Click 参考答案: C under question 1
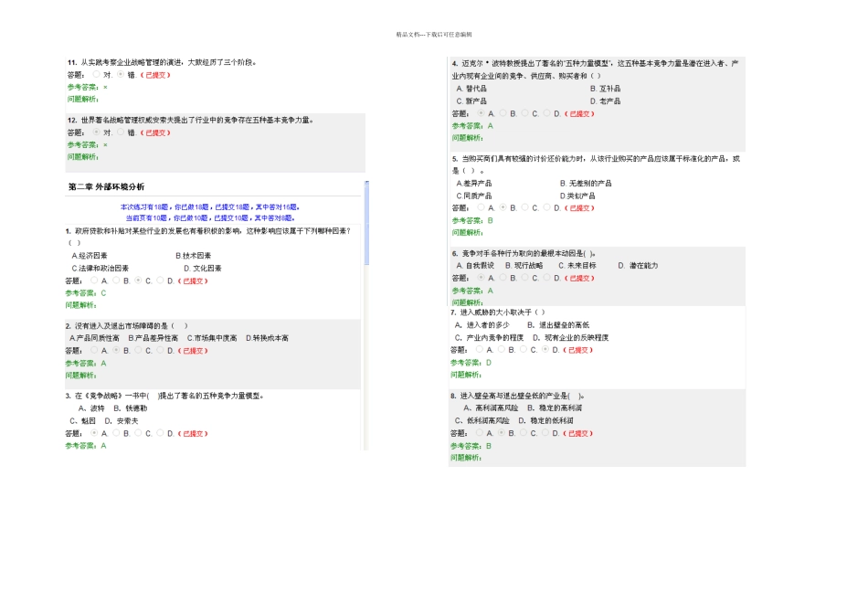Image resolution: width=868 pixels, height=614 pixels. 86,293
